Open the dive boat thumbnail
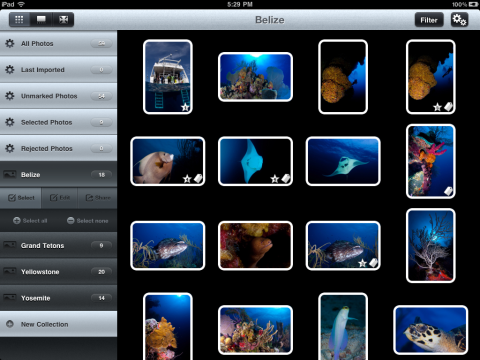 click(x=168, y=77)
